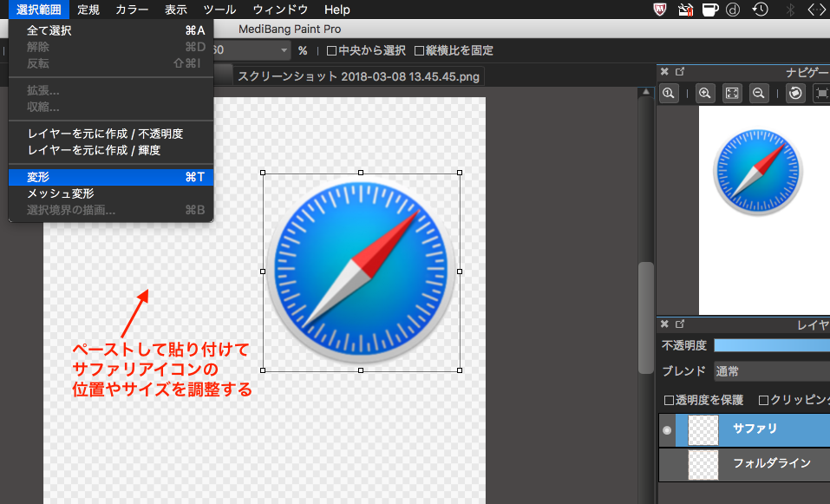The height and width of the screenshot is (504, 830).
Task: Open the percent value dropdown in the options bar
Action: [284, 51]
